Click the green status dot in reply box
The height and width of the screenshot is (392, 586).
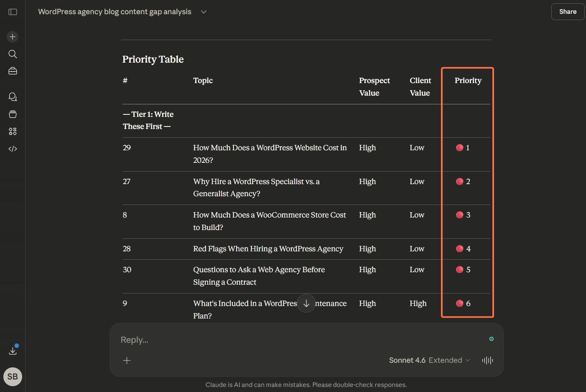point(492,339)
